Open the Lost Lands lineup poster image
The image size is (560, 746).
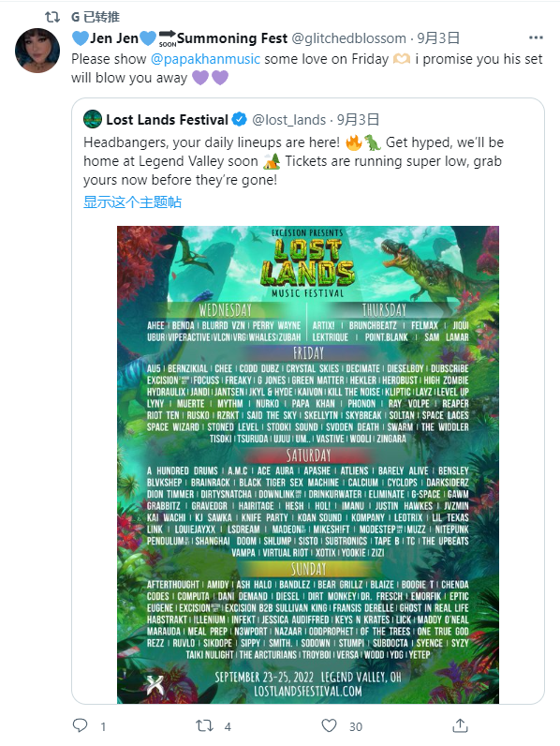pos(308,464)
